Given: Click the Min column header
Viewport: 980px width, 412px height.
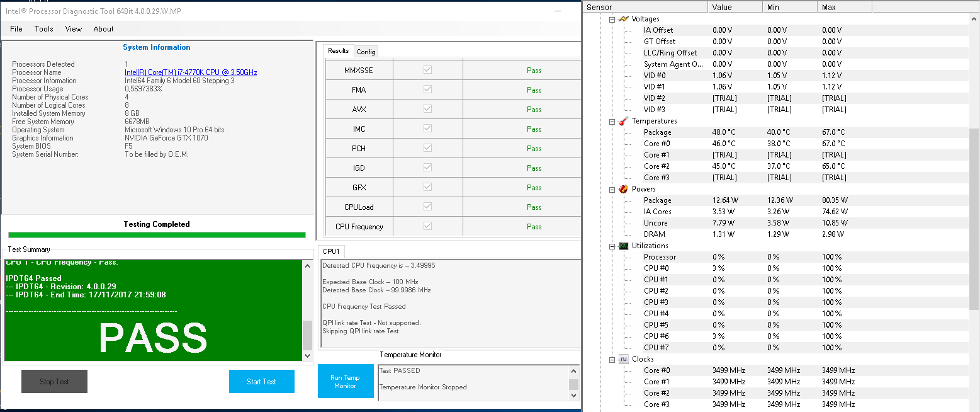Looking at the screenshot, I should (790, 8).
